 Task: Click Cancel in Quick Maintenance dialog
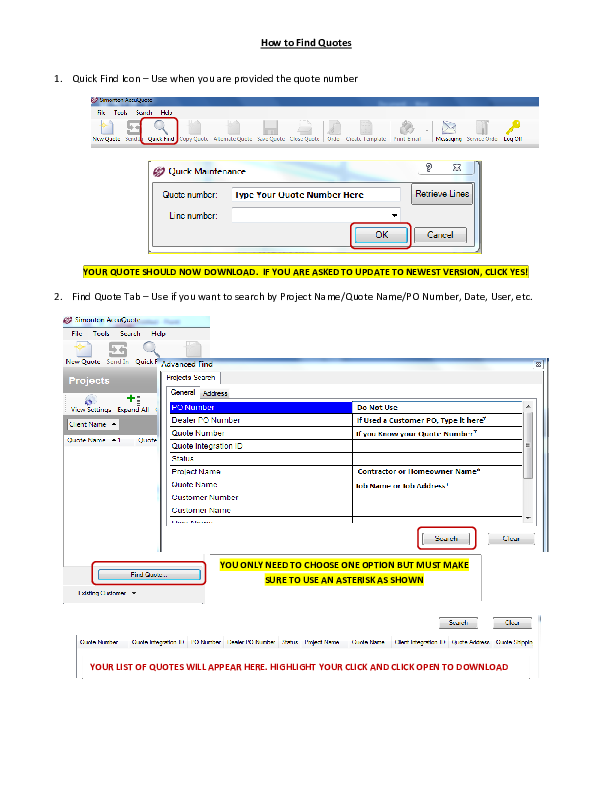[x=440, y=235]
